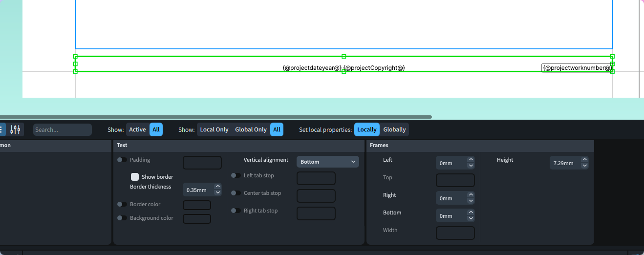This screenshot has height=255, width=644.
Task: Decrease the frame Height value
Action: (x=585, y=166)
